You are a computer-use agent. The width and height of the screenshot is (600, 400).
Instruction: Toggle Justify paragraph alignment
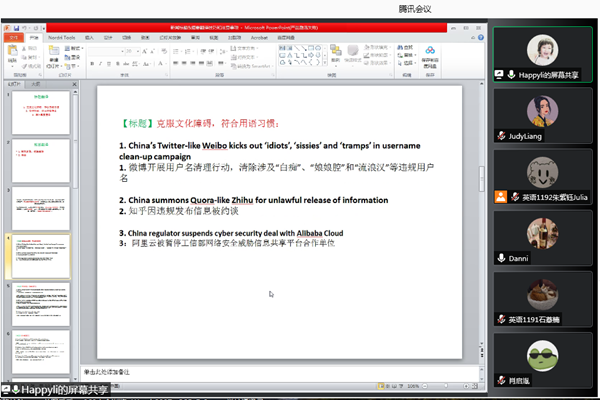coord(201,63)
